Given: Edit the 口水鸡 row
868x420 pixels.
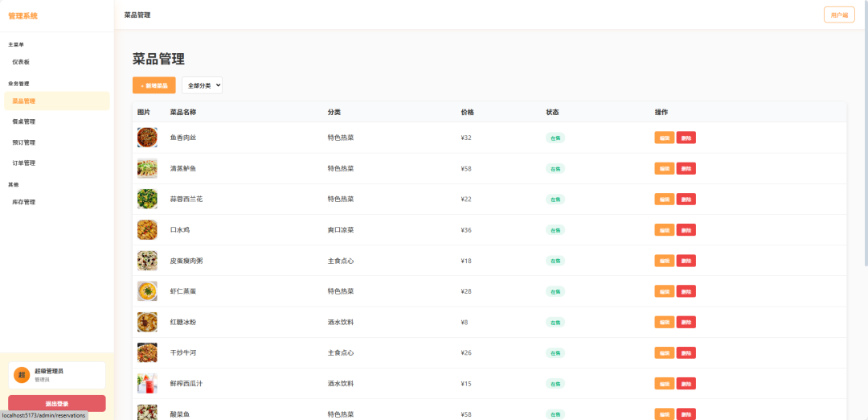Looking at the screenshot, I should (665, 229).
